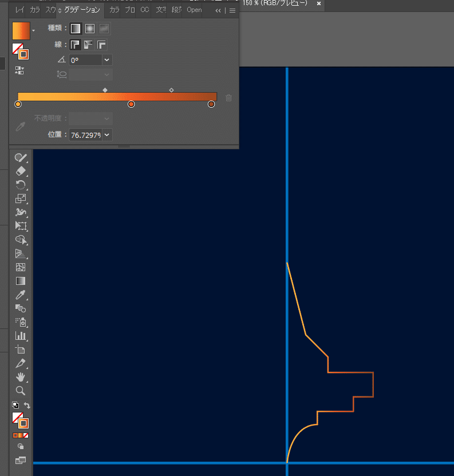Select the Eyedropper tool in the toolbar
The width and height of the screenshot is (454, 476).
(21, 295)
